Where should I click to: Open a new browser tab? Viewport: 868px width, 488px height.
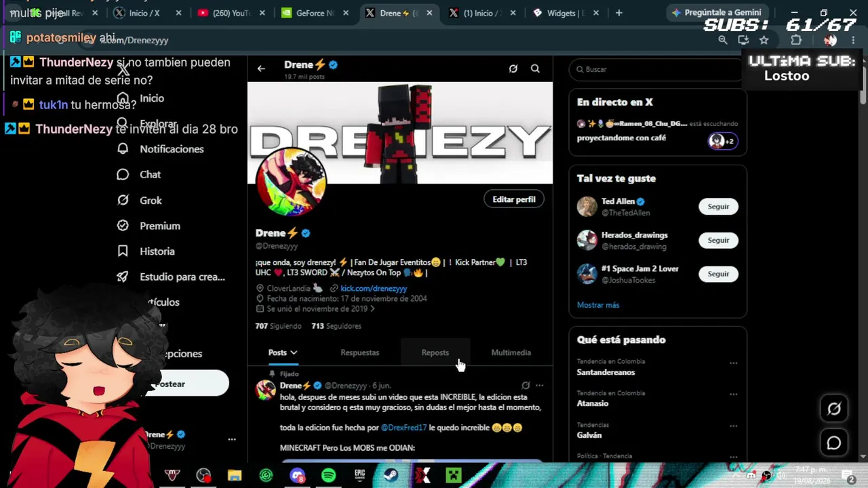tap(618, 13)
